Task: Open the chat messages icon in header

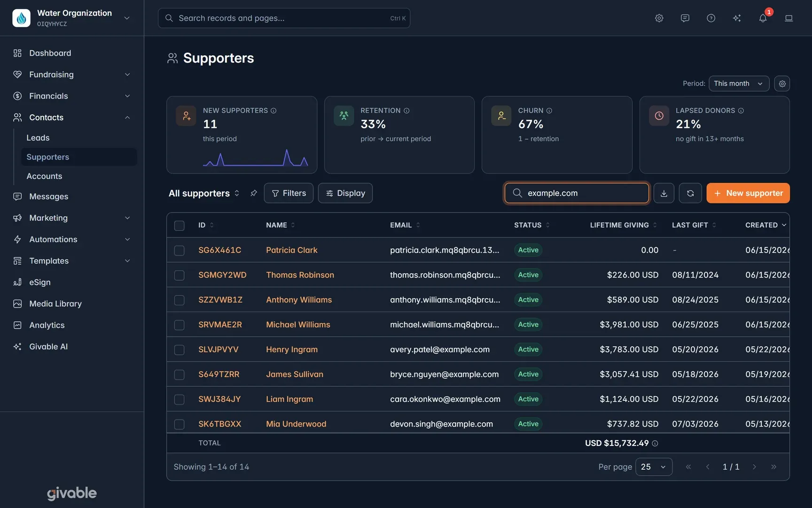Action: (x=685, y=18)
